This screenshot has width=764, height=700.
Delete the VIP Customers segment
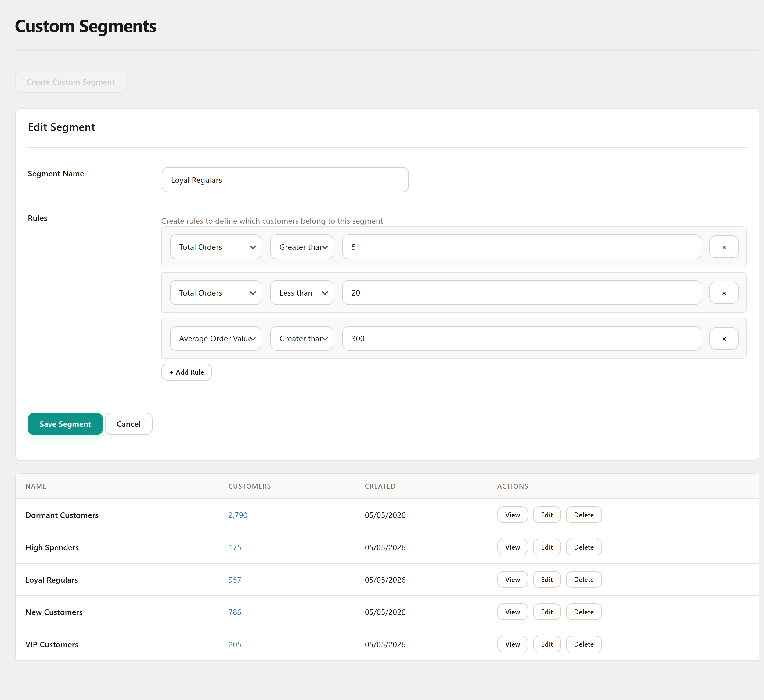click(x=584, y=644)
